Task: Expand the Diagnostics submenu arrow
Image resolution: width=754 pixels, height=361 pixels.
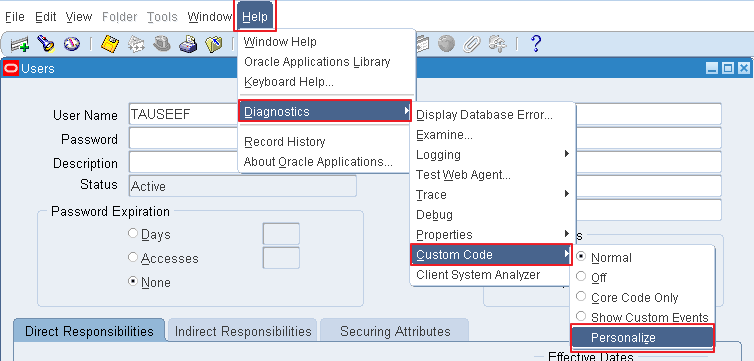Action: [x=407, y=111]
